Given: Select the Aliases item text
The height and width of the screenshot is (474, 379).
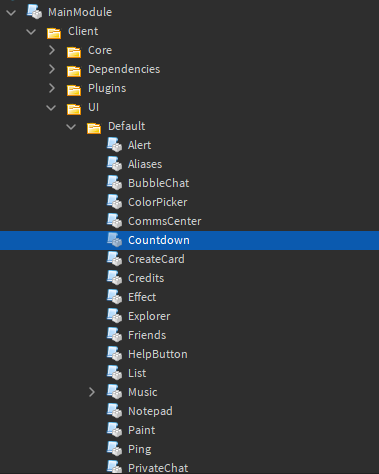Looking at the screenshot, I should pos(145,164).
